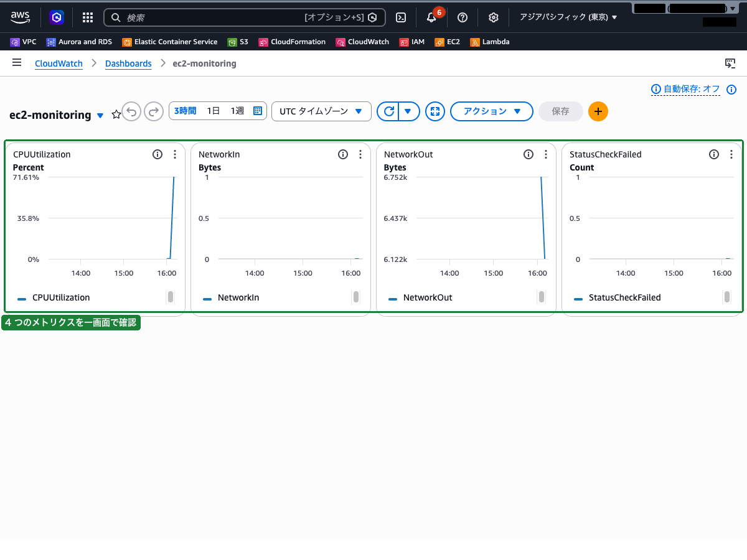
Task: Open the EC2 bookmark
Action: (x=447, y=42)
